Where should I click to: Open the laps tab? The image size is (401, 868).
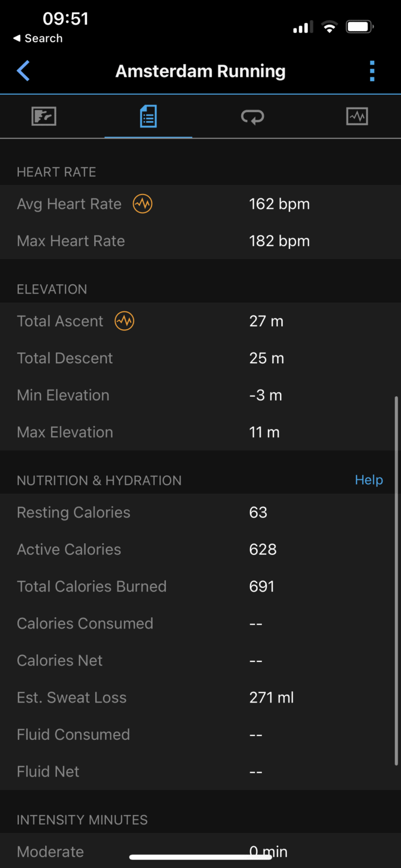[x=252, y=116]
